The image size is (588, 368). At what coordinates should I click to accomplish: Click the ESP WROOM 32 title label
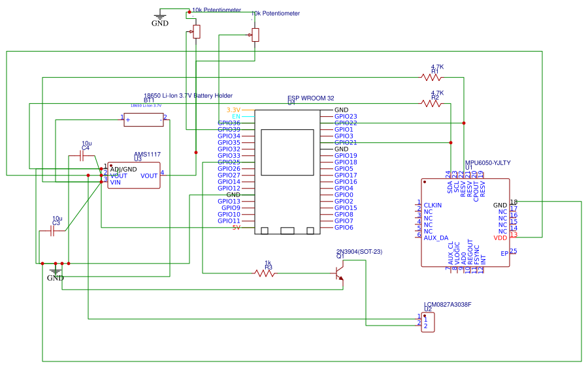(311, 99)
